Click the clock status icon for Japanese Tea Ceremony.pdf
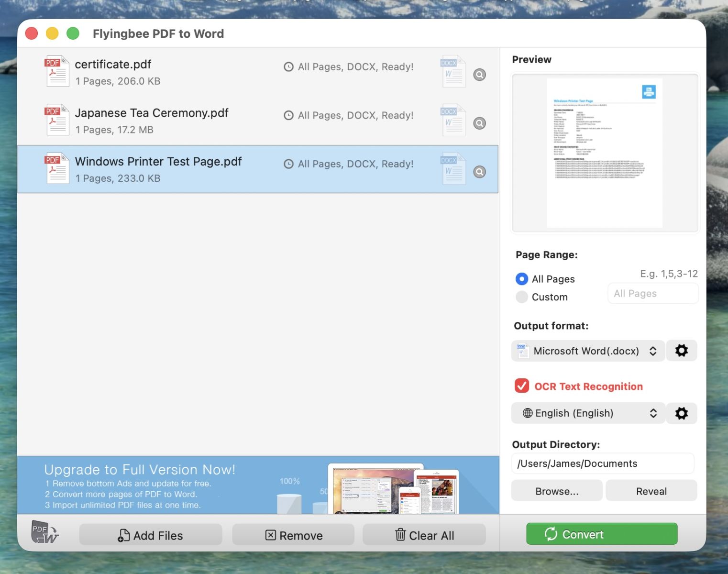This screenshot has height=574, width=728. 288,115
